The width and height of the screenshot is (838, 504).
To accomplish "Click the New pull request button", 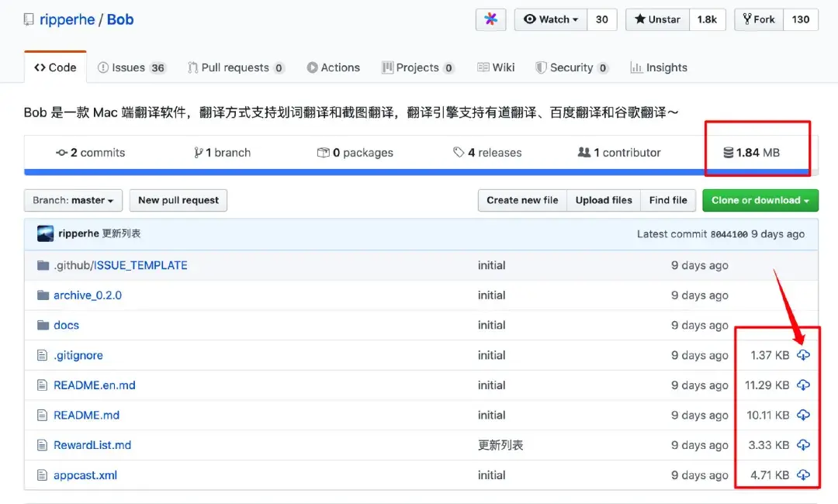I will 178,200.
